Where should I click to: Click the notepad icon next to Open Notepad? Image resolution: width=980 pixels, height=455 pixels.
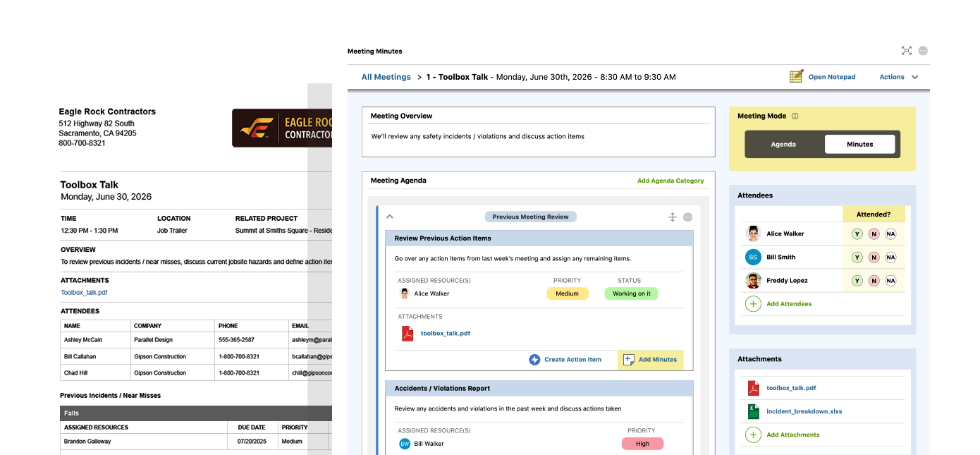coord(795,75)
